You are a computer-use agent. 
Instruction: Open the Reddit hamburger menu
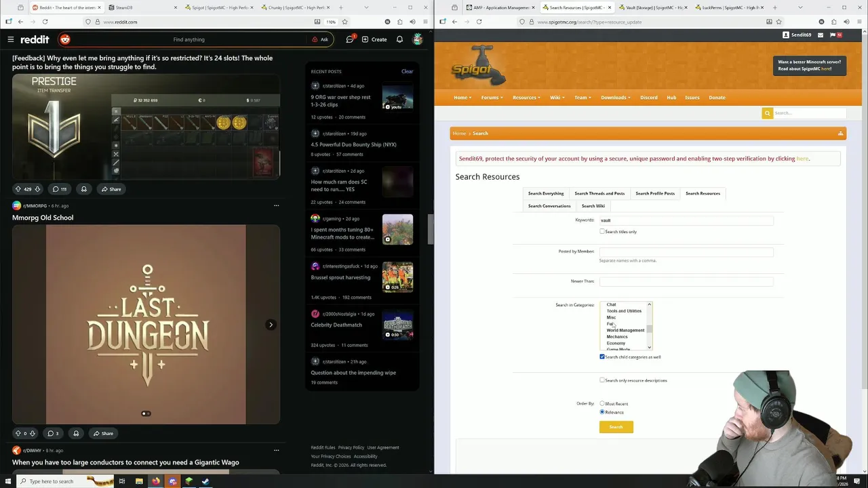tap(10, 39)
